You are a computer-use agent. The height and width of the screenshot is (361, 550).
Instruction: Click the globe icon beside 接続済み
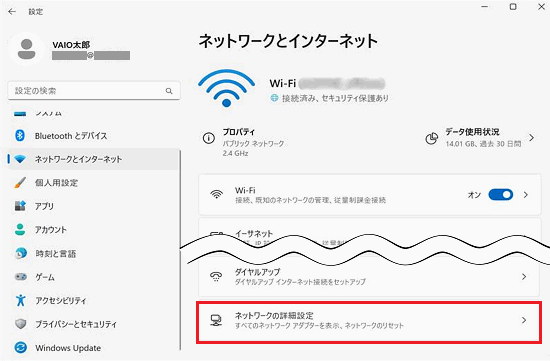pyautogui.click(x=274, y=98)
